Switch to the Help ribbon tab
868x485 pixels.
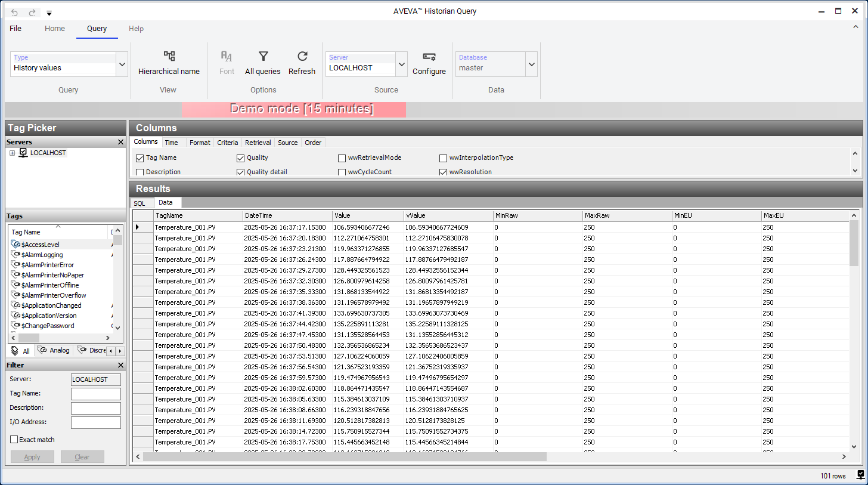[x=137, y=29]
